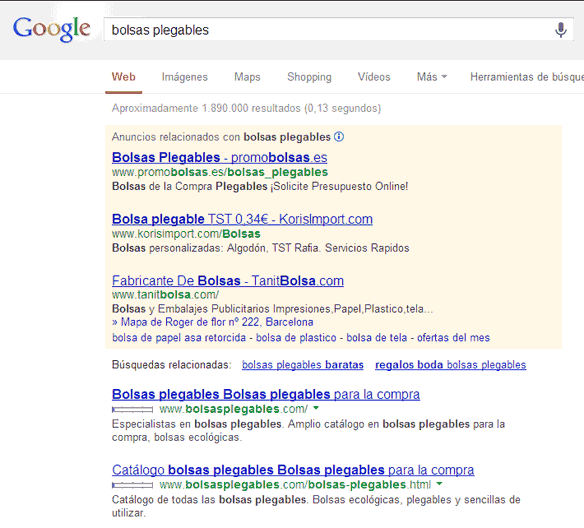The image size is (584, 528).
Task: Click Especialistas en bolsas plegables snippet
Action: (308, 430)
